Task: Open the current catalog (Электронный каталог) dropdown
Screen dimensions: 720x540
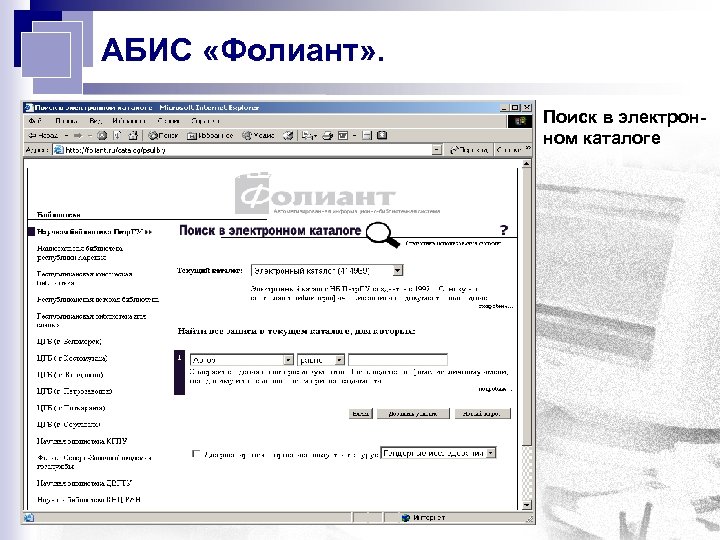Action: tap(398, 270)
